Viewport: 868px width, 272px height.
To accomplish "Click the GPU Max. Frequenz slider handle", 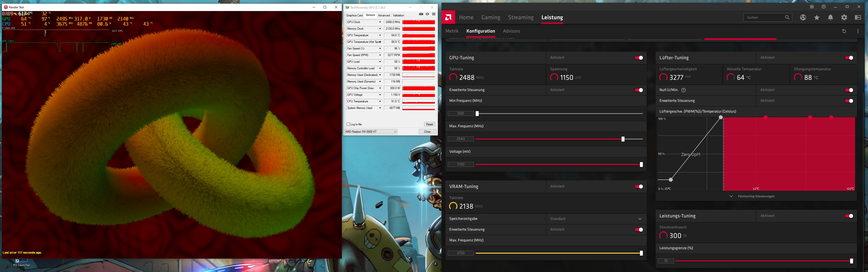I will [x=623, y=139].
